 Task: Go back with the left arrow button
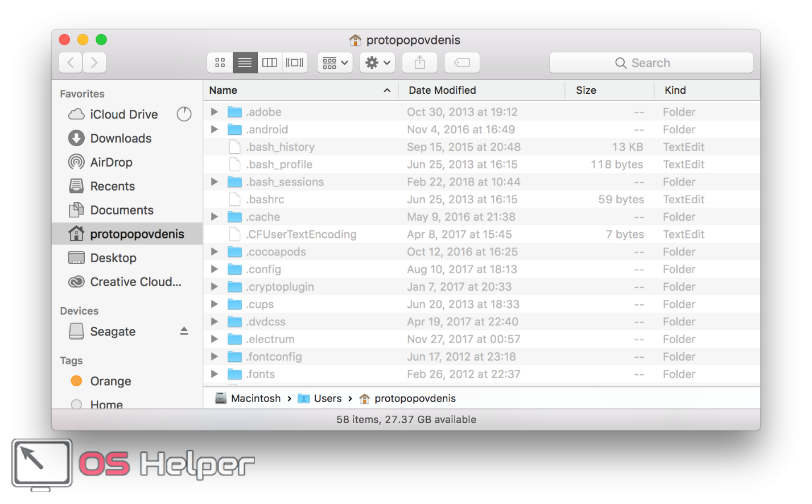pos(71,63)
